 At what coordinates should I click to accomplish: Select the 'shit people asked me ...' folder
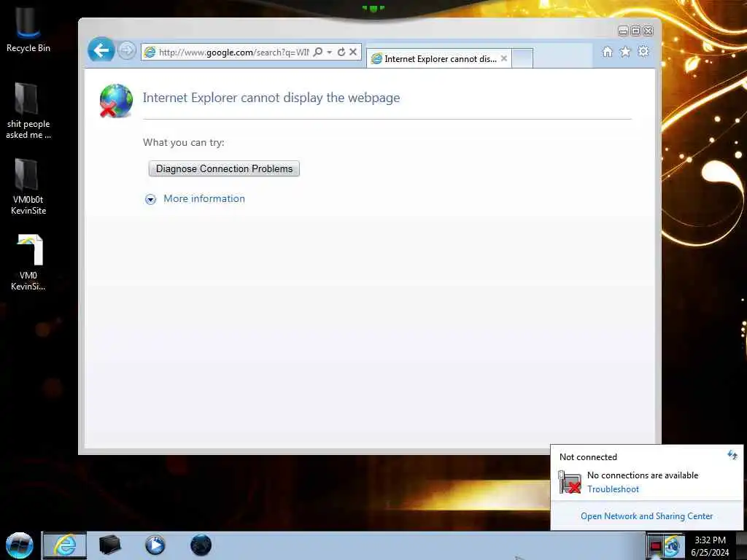click(x=28, y=111)
